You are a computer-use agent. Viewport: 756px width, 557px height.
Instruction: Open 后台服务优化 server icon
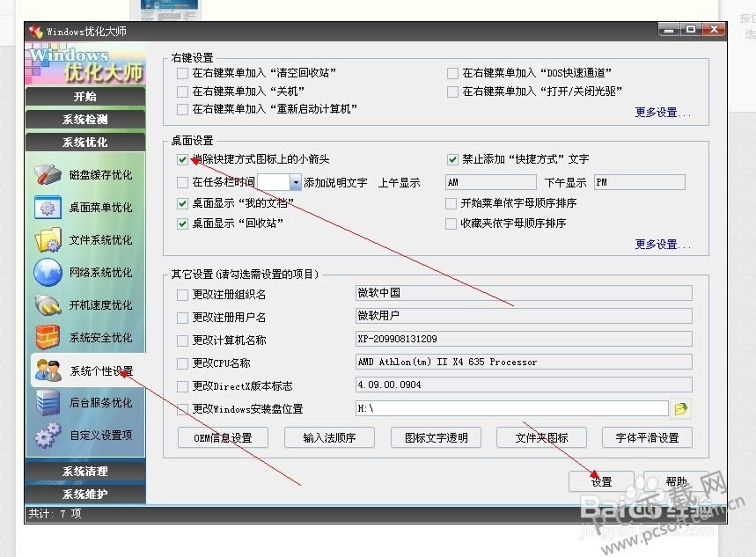coord(48,403)
